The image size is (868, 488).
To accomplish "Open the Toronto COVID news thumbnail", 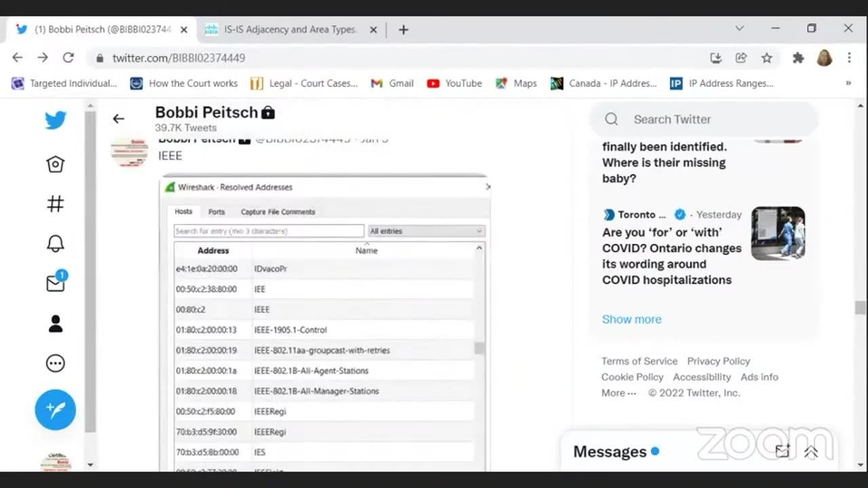I will (778, 233).
